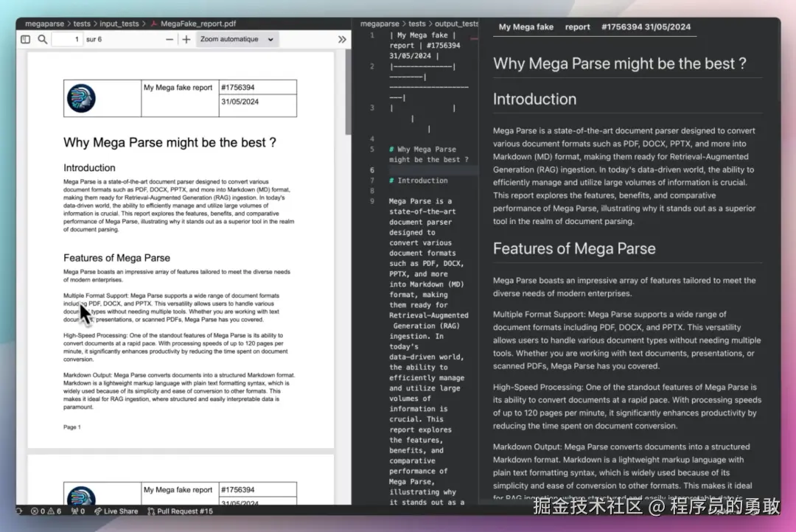Viewport: 796px width, 532px height.
Task: Click '#1756394 31/05/2024' header cell in preview
Action: click(x=646, y=27)
